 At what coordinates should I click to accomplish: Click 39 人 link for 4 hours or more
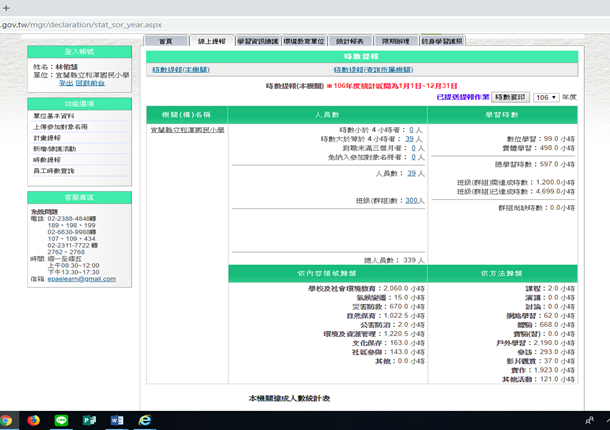[409, 139]
